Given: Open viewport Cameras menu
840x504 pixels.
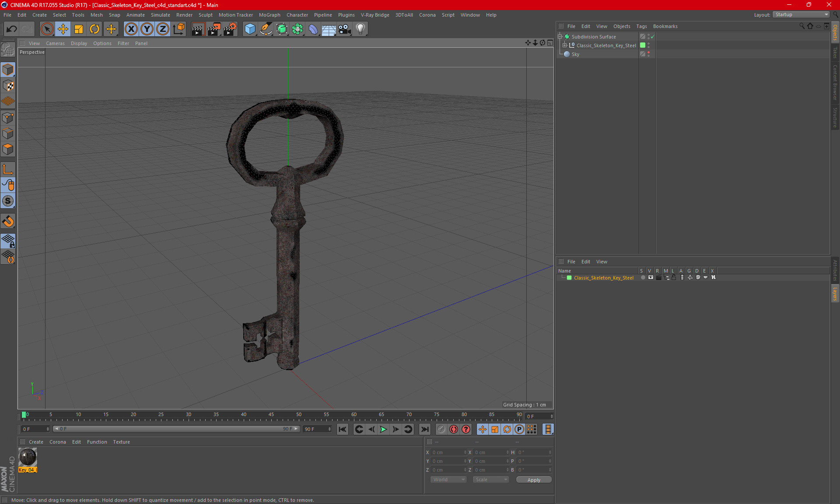Looking at the screenshot, I should pyautogui.click(x=55, y=43).
